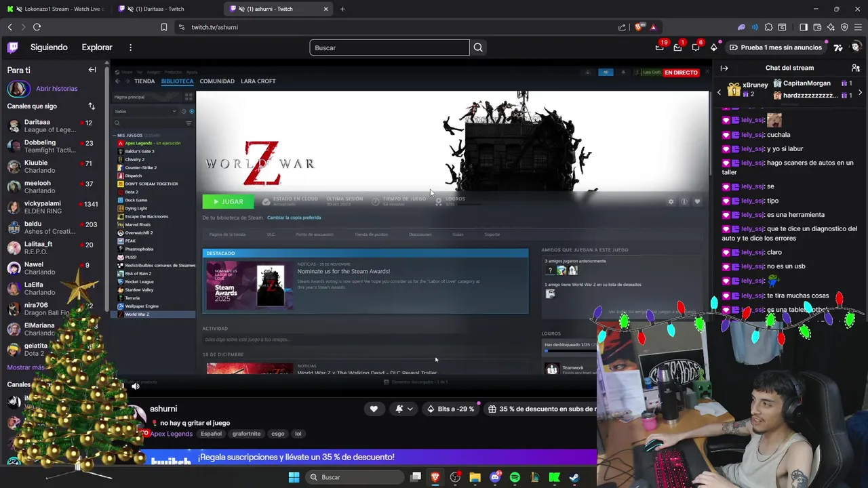Open the Brave Wallet icon
Viewport: 868px width, 488px height.
pyautogui.click(x=817, y=27)
